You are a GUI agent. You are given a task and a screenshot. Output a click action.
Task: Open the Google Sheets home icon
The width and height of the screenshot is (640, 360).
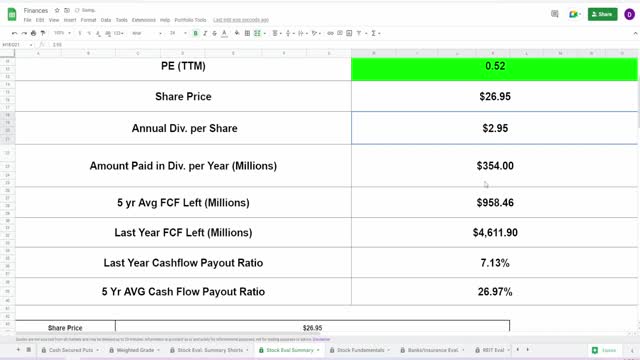click(12, 14)
